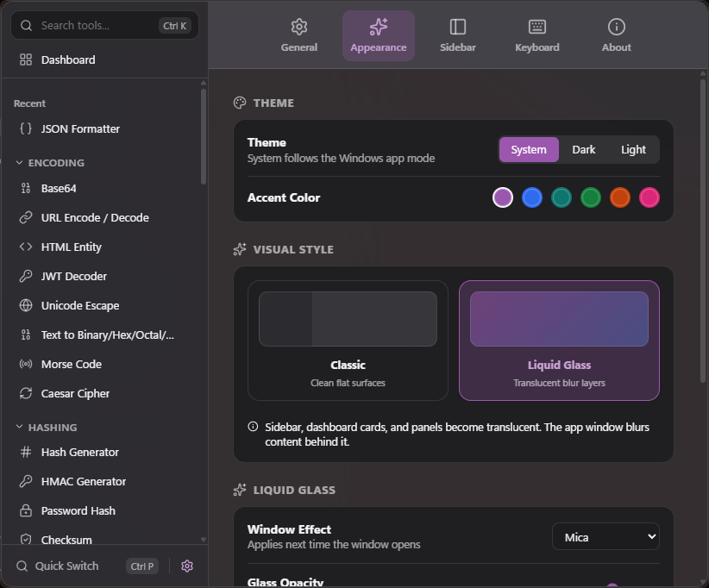Image resolution: width=709 pixels, height=588 pixels.
Task: Open the Window Effect Mica dropdown
Action: [x=605, y=536]
